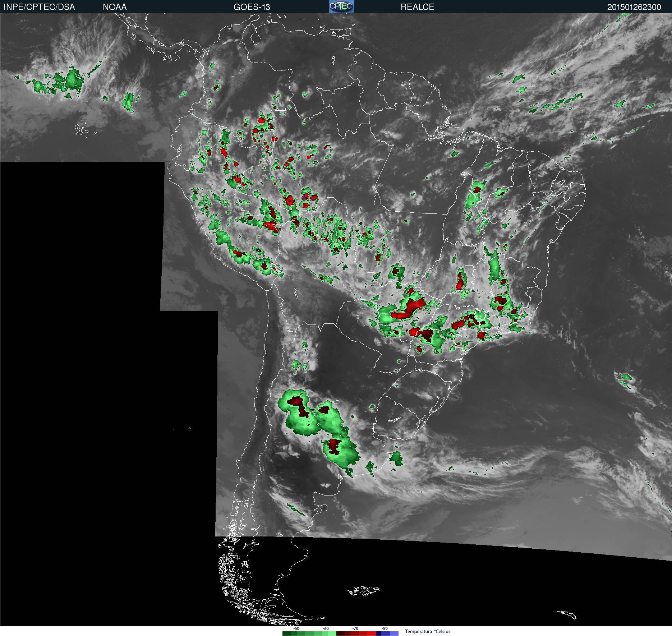672x636 pixels.
Task: Click the -60 value on the temperature scale
Action: pyautogui.click(x=326, y=628)
